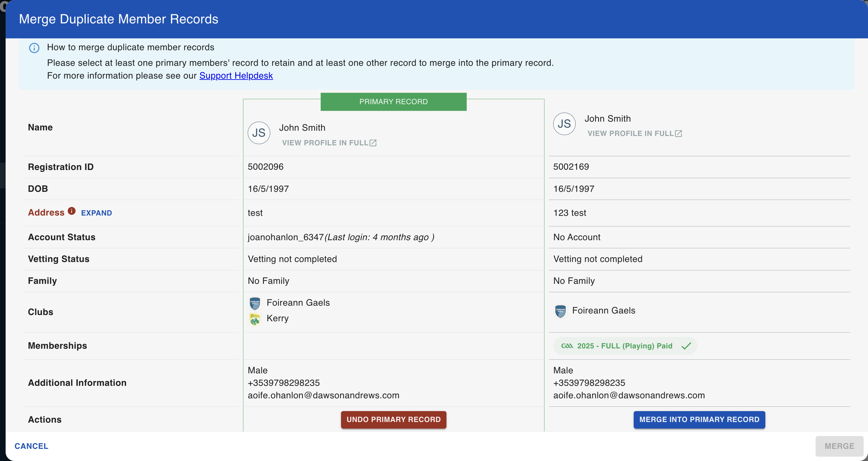Open the Support Helpdesk link
Image resolution: width=868 pixels, height=461 pixels.
point(236,75)
